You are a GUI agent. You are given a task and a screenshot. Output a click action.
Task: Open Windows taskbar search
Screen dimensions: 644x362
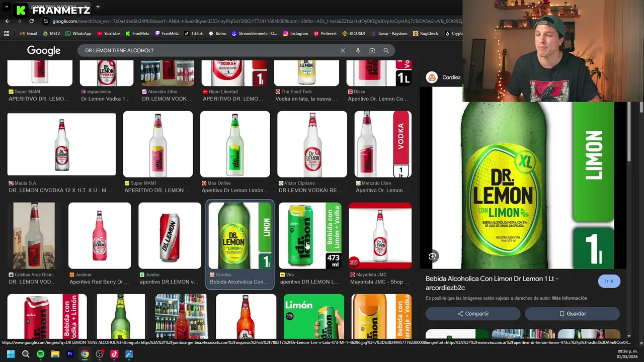[x=26, y=354]
